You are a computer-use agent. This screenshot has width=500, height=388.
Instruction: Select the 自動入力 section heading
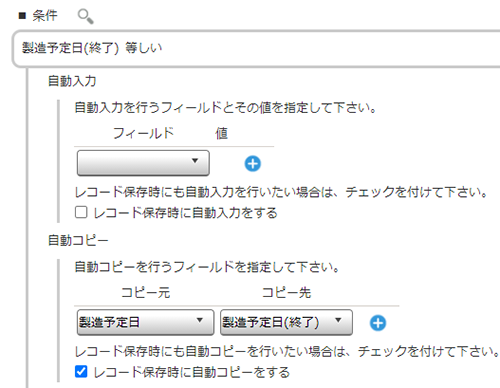72,81
